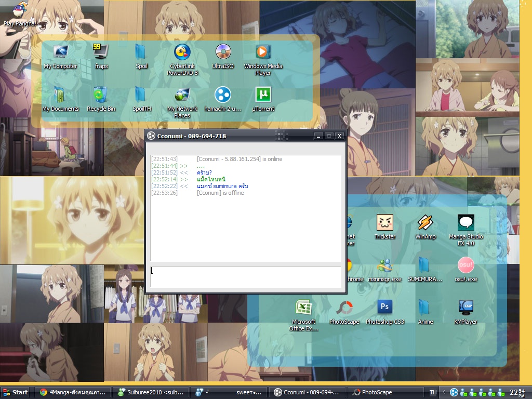
Task: Click the 'ครับ?' chat line
Action: point(204,172)
